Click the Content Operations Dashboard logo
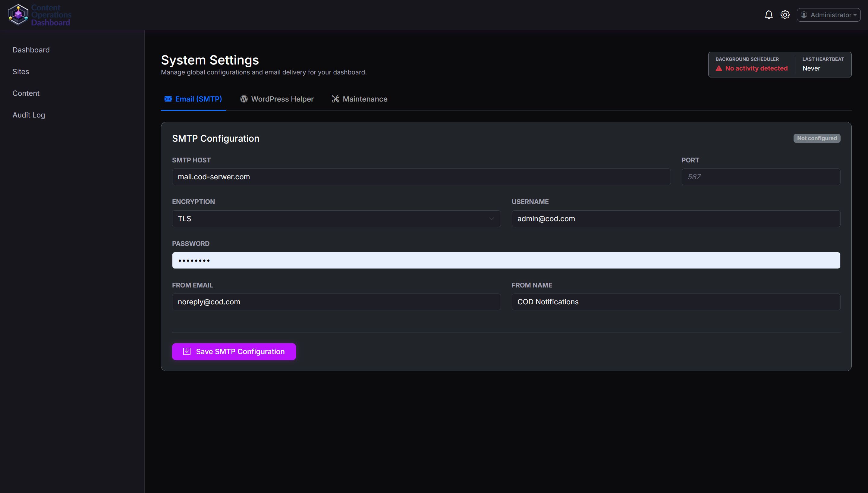 (18, 15)
